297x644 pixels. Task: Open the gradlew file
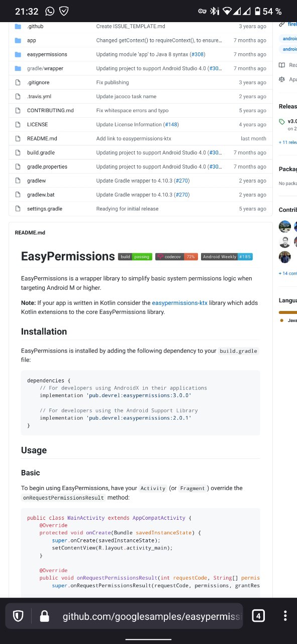[x=36, y=181]
